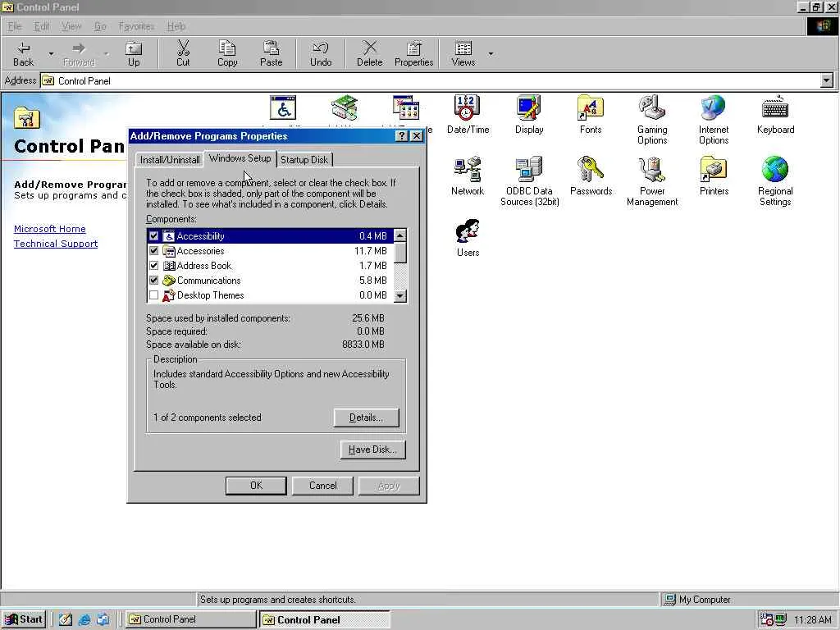The height and width of the screenshot is (630, 840).
Task: Click the Properties toolbar button
Action: pyautogui.click(x=413, y=54)
